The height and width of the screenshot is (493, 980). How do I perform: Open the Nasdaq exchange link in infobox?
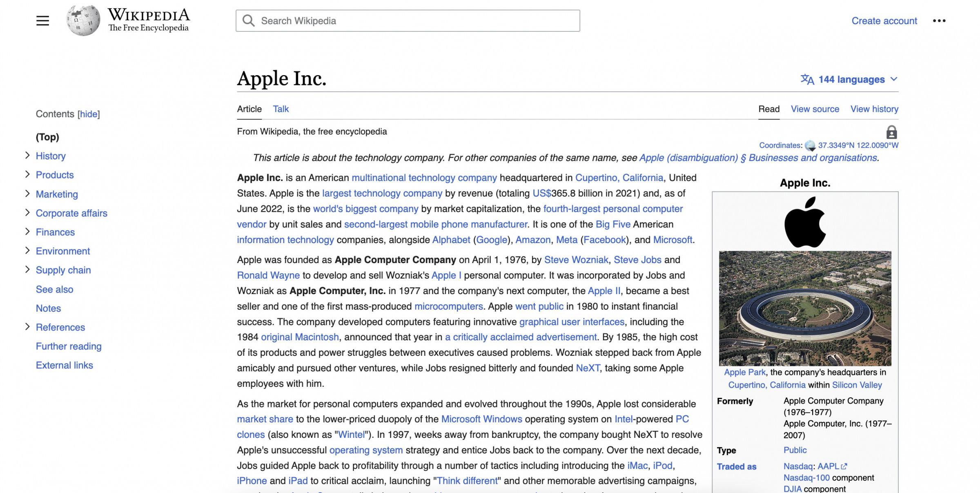point(798,466)
